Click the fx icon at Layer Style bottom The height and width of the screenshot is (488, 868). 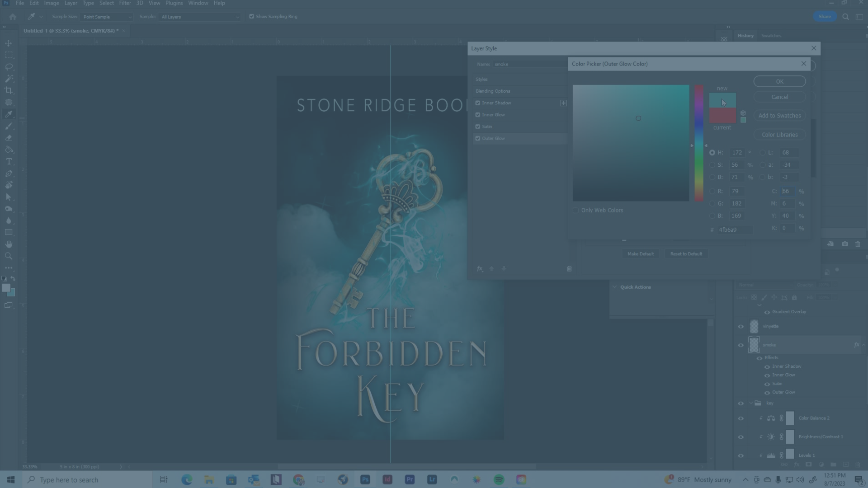point(480,269)
